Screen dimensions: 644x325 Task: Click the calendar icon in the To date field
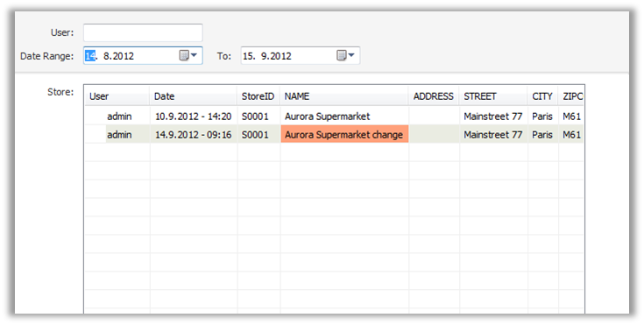point(342,55)
